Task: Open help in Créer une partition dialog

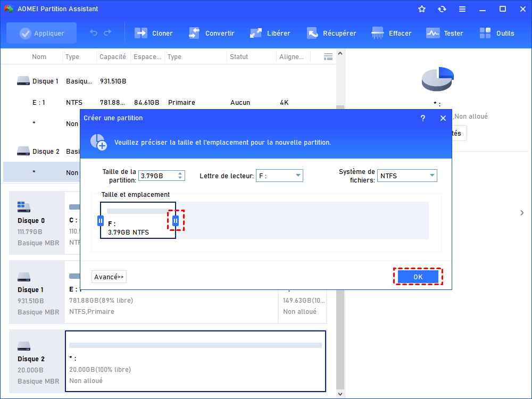Action: click(423, 118)
